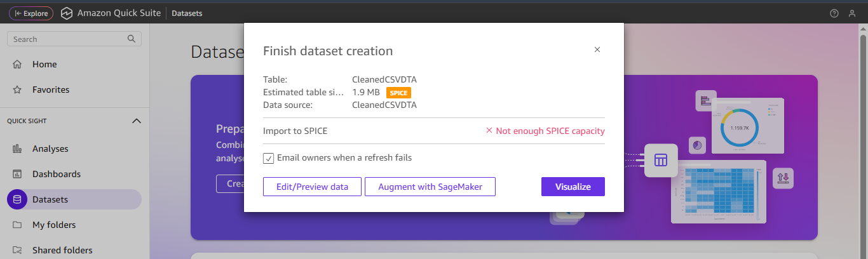This screenshot has height=259, width=868.
Task: Click the pie chart icon on banner
Action: [x=697, y=145]
